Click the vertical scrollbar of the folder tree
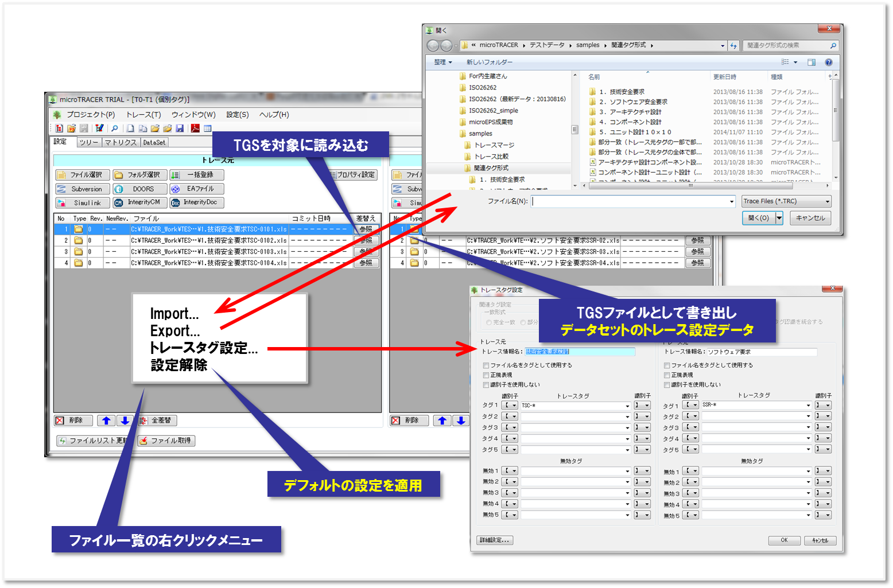893x588 pixels. click(x=575, y=130)
